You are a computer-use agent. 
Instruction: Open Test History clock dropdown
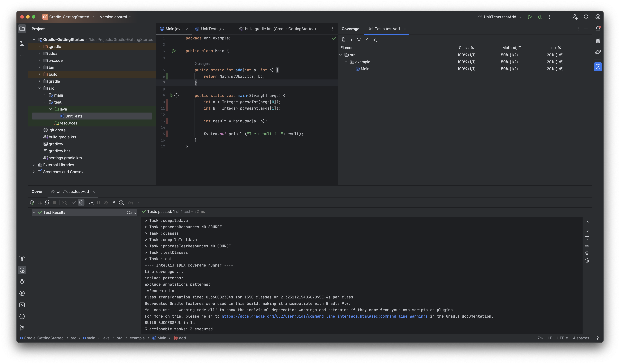pyautogui.click(x=121, y=203)
